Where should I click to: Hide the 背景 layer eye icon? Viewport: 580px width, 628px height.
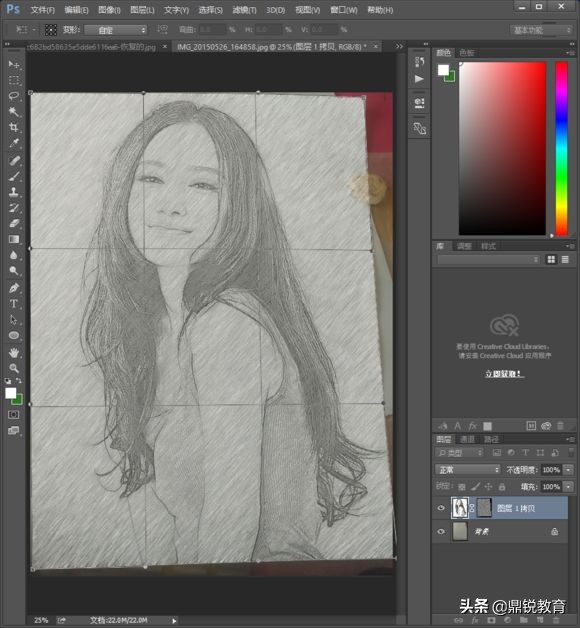pyautogui.click(x=441, y=531)
